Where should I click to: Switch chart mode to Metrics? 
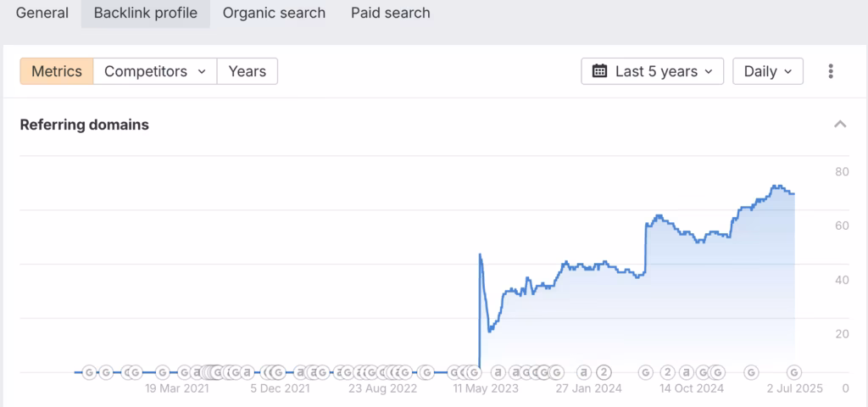click(x=57, y=71)
